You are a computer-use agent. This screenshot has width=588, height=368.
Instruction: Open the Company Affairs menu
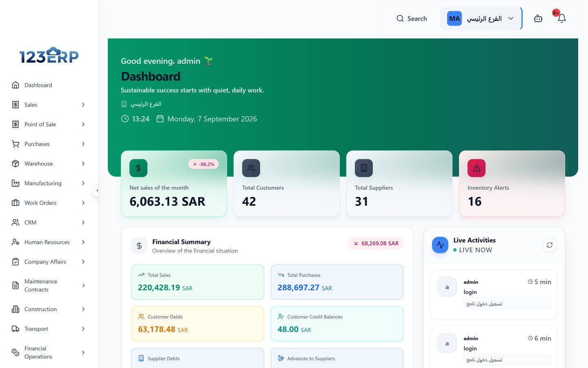point(49,262)
